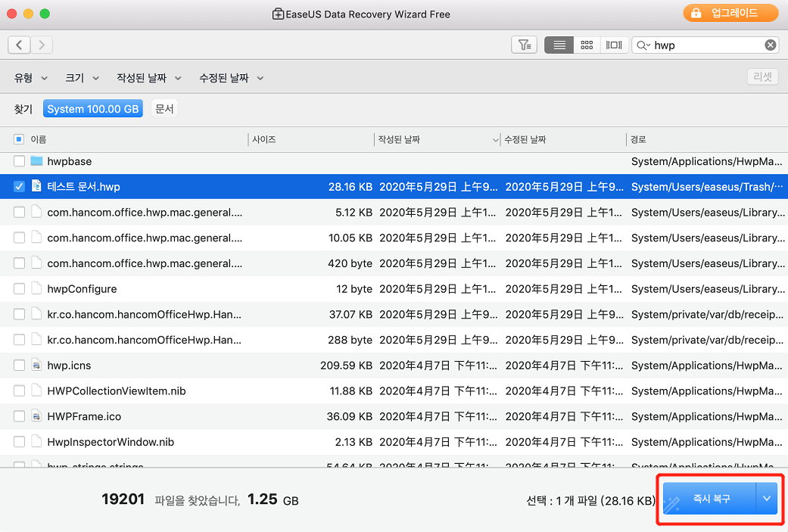
Task: Click the 28.16 KB size cell
Action: coord(350,186)
